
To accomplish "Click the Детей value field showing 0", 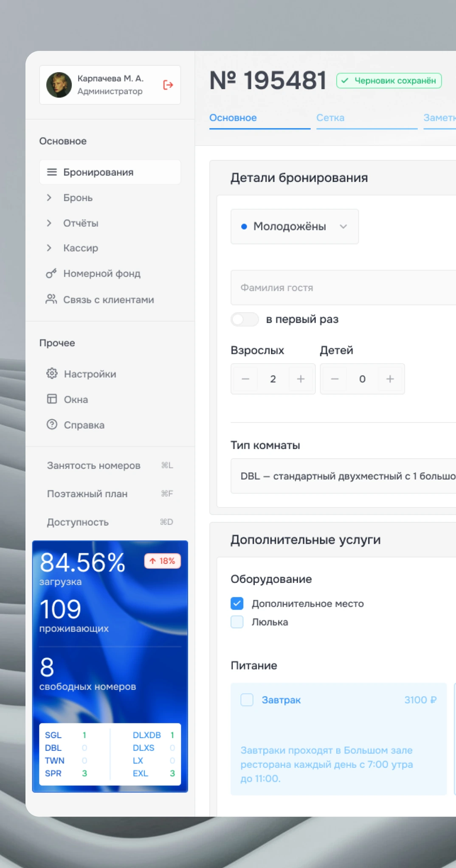I will pyautogui.click(x=362, y=379).
